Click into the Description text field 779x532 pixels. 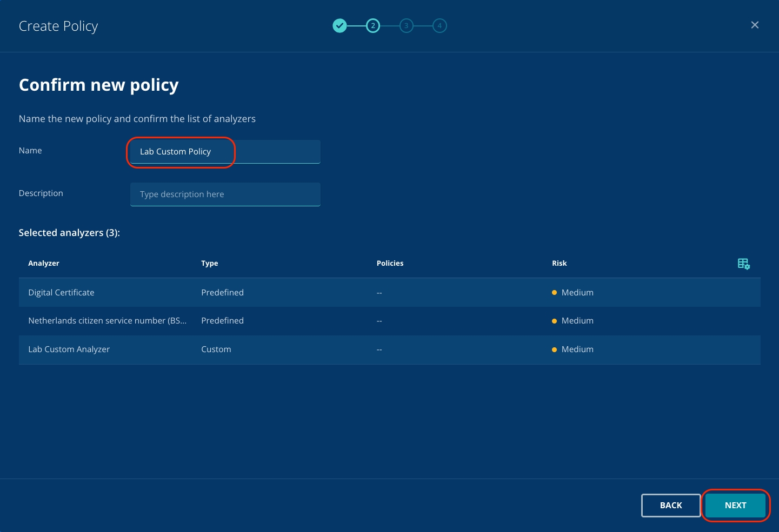[225, 194]
